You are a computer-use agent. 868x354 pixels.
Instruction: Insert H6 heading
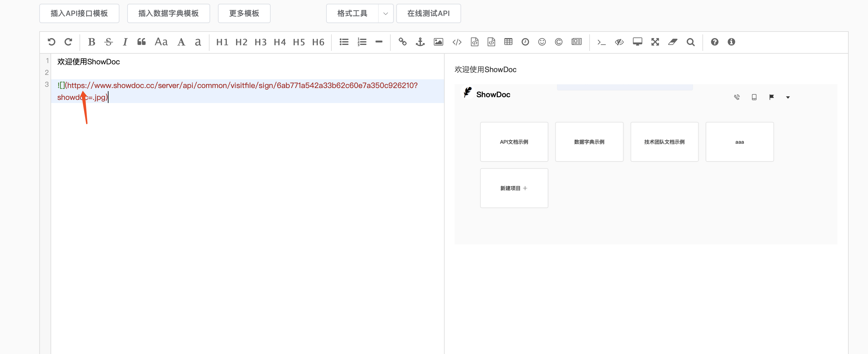coord(318,42)
